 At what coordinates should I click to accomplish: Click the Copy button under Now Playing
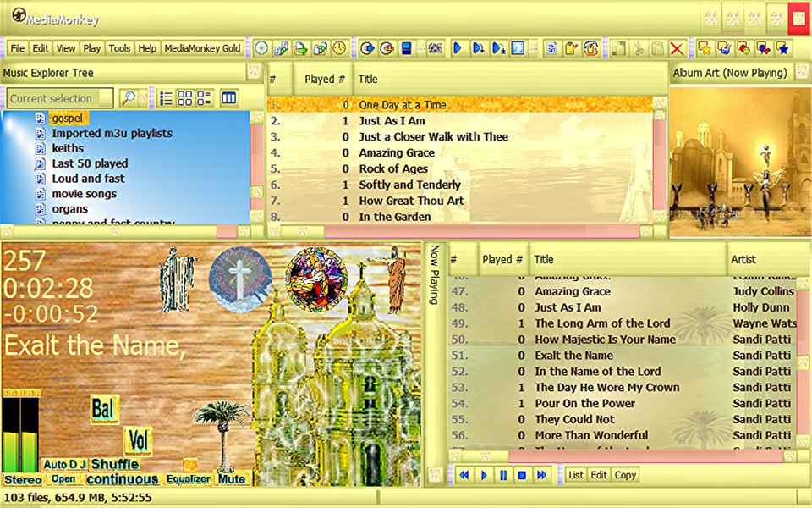(625, 475)
